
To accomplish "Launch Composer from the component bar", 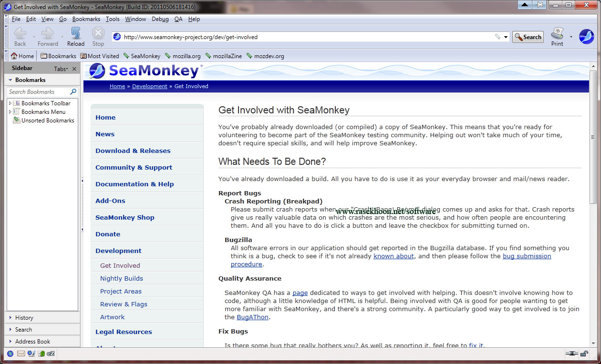I will pos(31,354).
